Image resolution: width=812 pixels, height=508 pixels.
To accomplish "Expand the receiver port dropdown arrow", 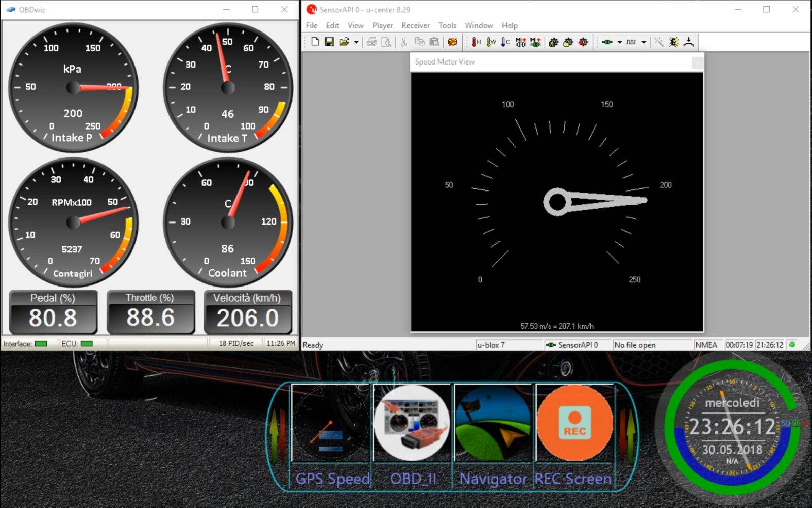I will click(x=619, y=42).
